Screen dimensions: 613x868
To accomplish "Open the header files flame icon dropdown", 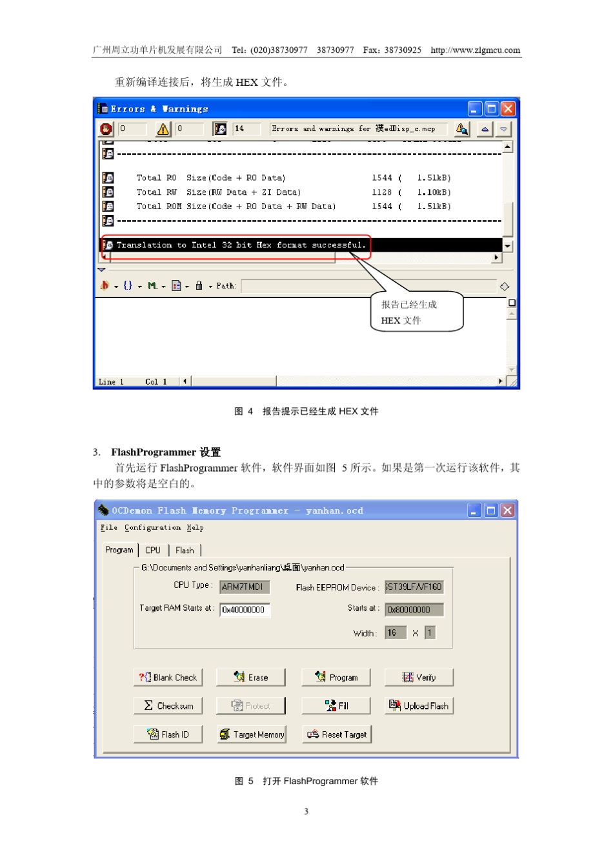I will pos(108,286).
